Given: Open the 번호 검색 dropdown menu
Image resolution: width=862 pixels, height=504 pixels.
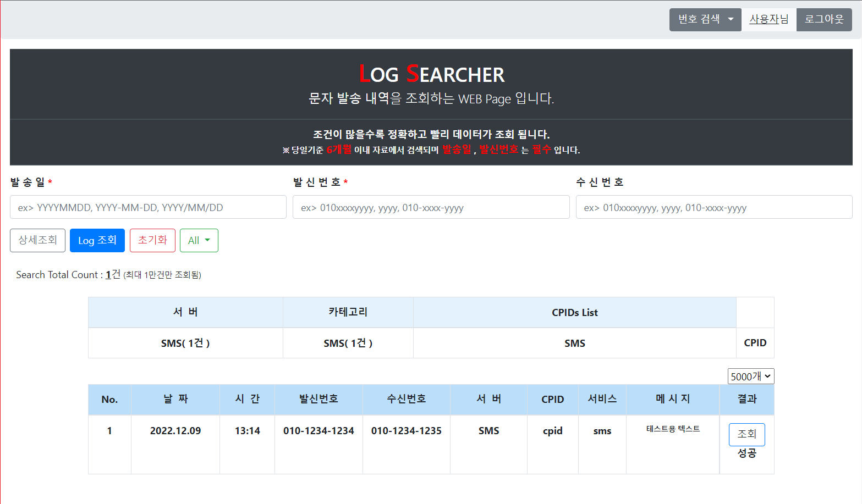Looking at the screenshot, I should tap(705, 19).
